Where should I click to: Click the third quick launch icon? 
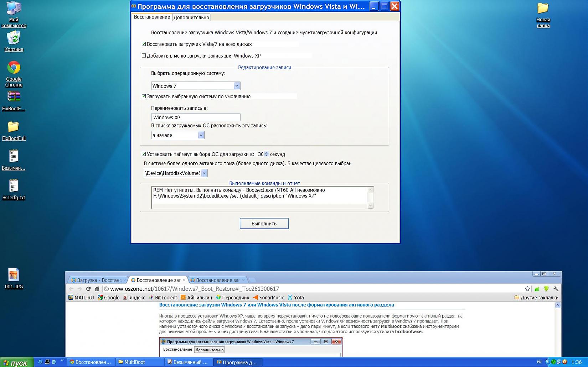54,362
